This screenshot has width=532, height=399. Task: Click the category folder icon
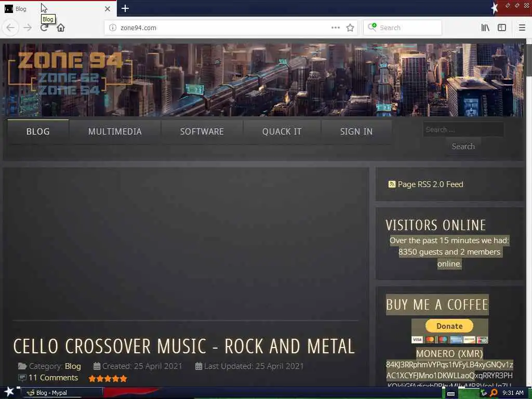click(x=22, y=366)
